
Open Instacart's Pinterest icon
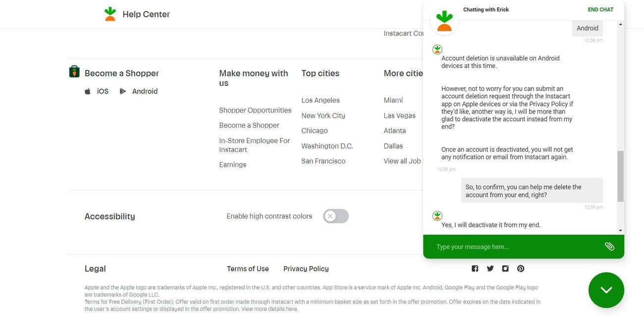click(x=520, y=268)
